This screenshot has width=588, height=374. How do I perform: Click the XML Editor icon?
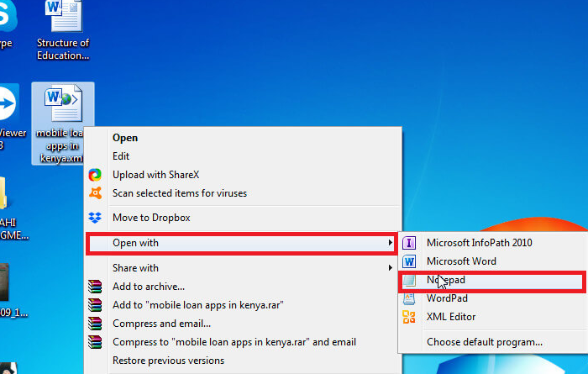click(409, 317)
